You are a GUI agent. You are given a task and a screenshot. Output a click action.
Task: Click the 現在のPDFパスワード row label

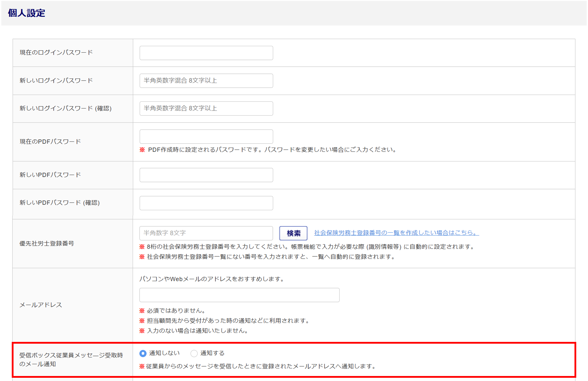pos(50,142)
